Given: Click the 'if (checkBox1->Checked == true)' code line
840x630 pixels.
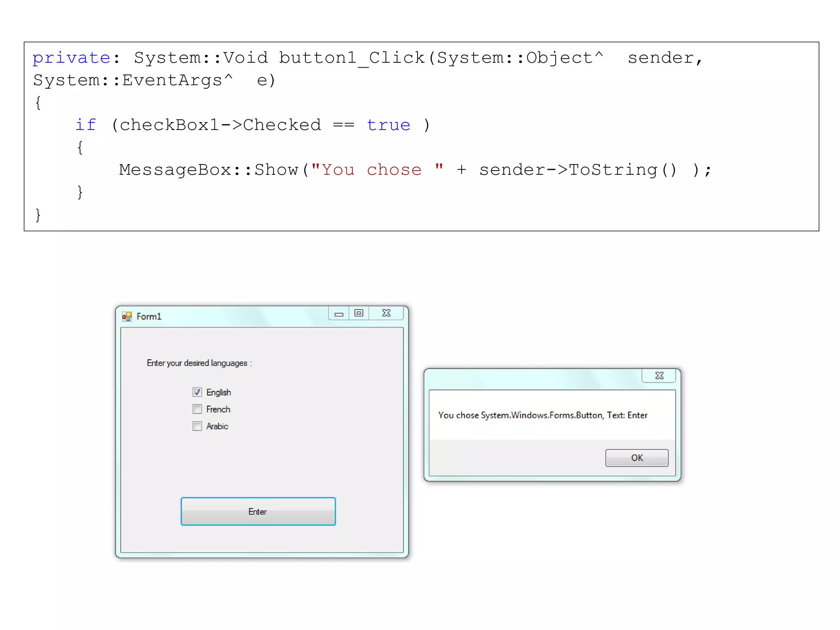Looking at the screenshot, I should (x=253, y=125).
